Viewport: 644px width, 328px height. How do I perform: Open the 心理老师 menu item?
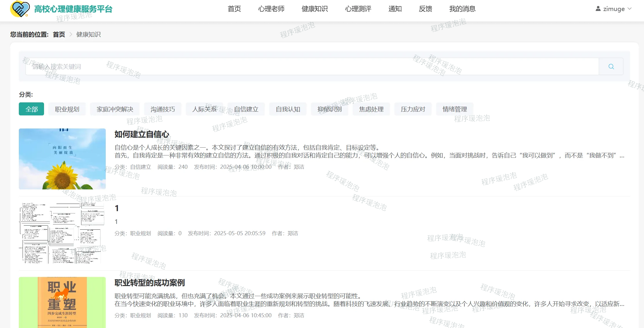271,9
